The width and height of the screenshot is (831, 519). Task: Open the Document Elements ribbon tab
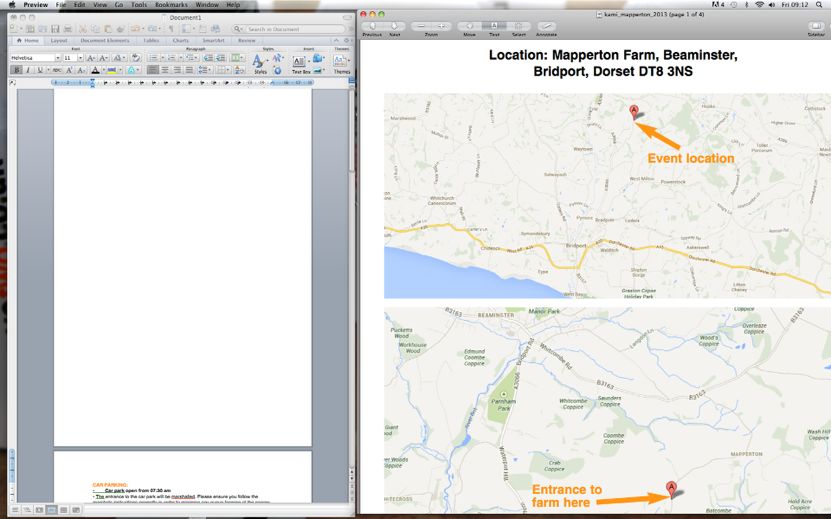(x=104, y=41)
